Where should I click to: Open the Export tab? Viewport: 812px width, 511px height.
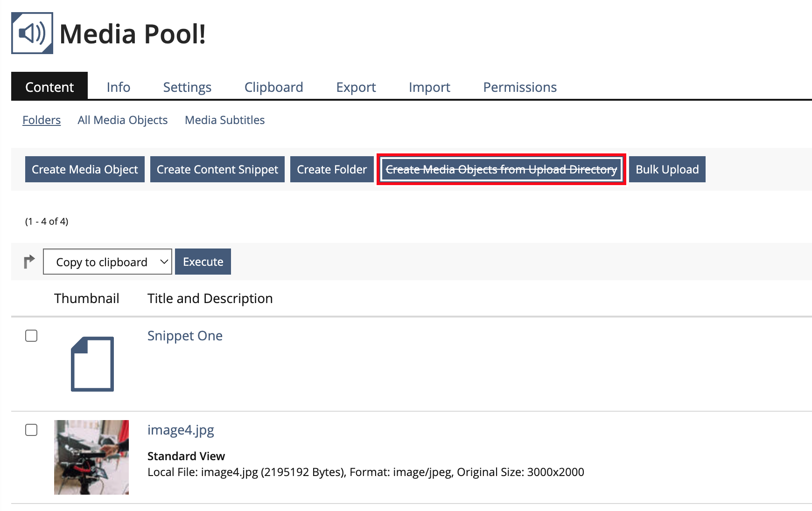pyautogui.click(x=356, y=87)
